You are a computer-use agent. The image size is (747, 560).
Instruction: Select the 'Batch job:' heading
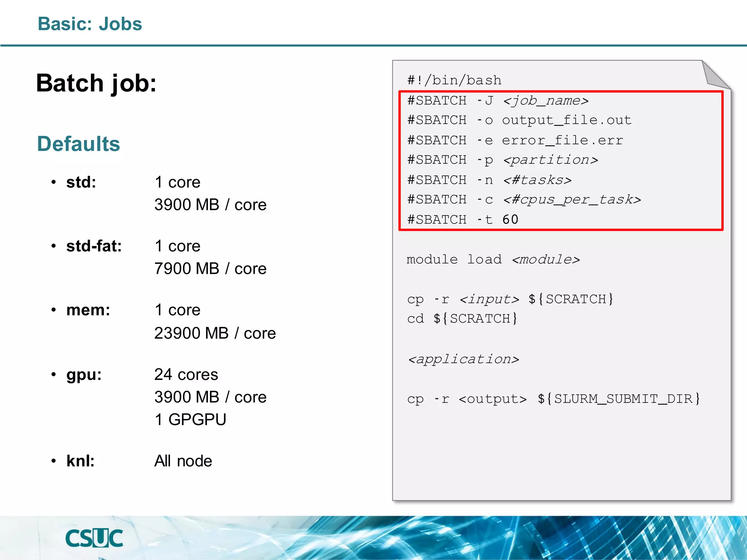96,84
